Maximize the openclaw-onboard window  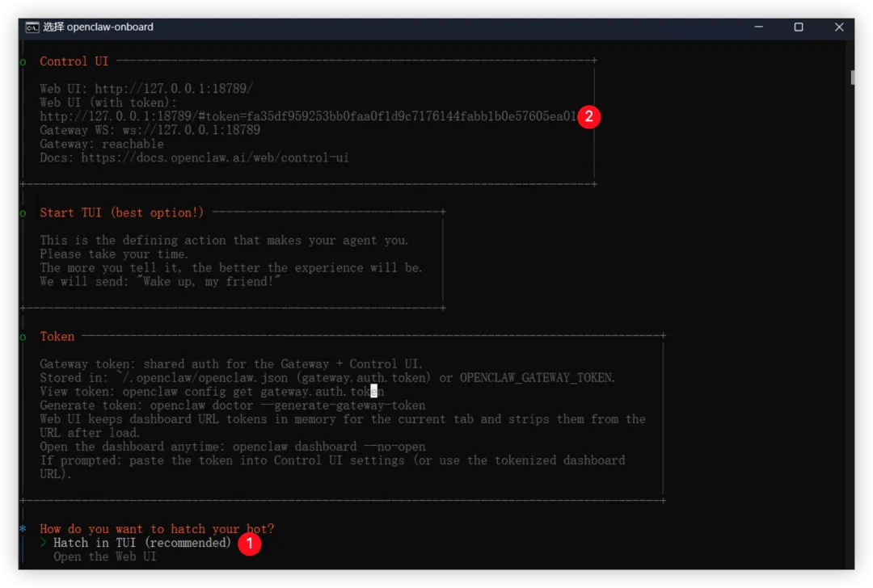click(799, 27)
